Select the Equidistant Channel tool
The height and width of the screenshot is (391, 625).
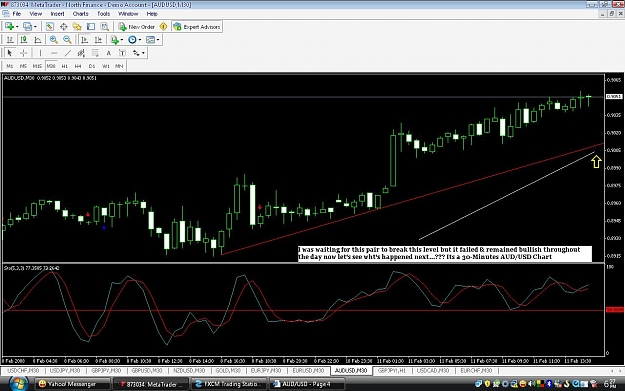click(81, 53)
